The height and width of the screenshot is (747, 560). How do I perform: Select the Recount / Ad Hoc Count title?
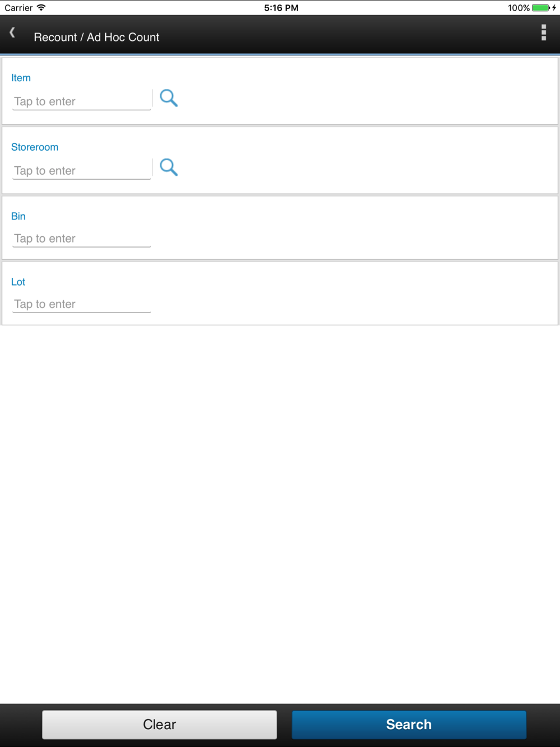coord(96,37)
